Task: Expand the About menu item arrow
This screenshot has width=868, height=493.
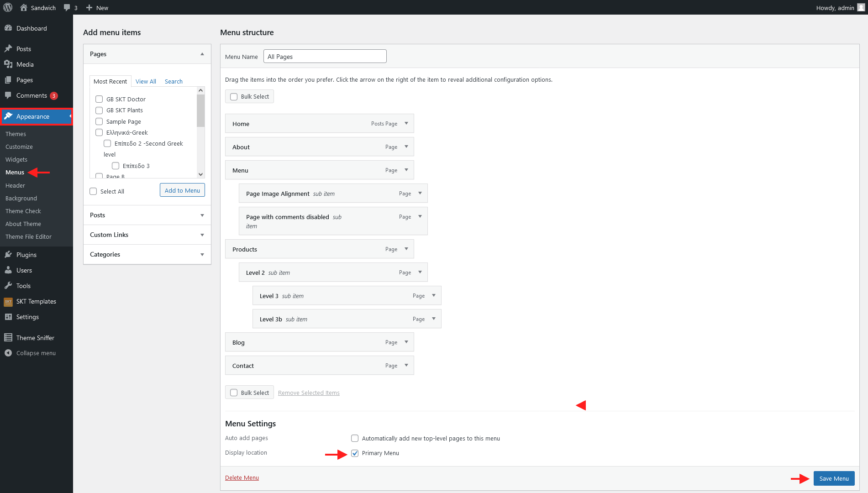Action: (406, 147)
